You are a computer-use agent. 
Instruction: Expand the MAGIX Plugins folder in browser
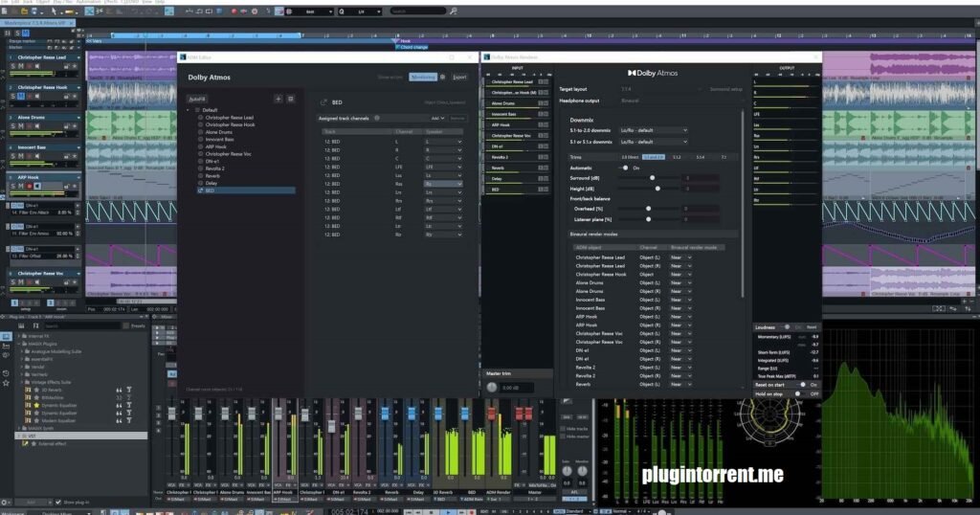[19, 344]
